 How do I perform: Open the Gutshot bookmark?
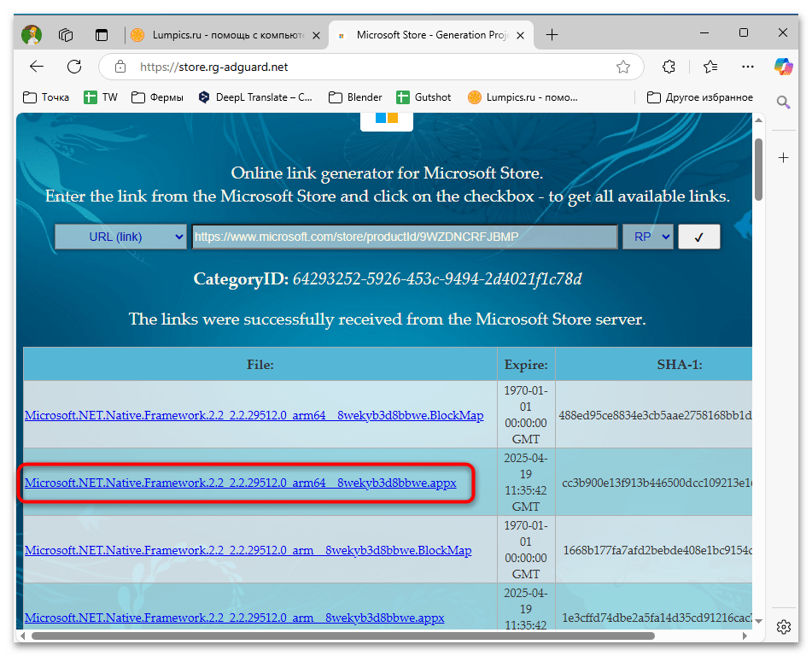pyautogui.click(x=424, y=97)
